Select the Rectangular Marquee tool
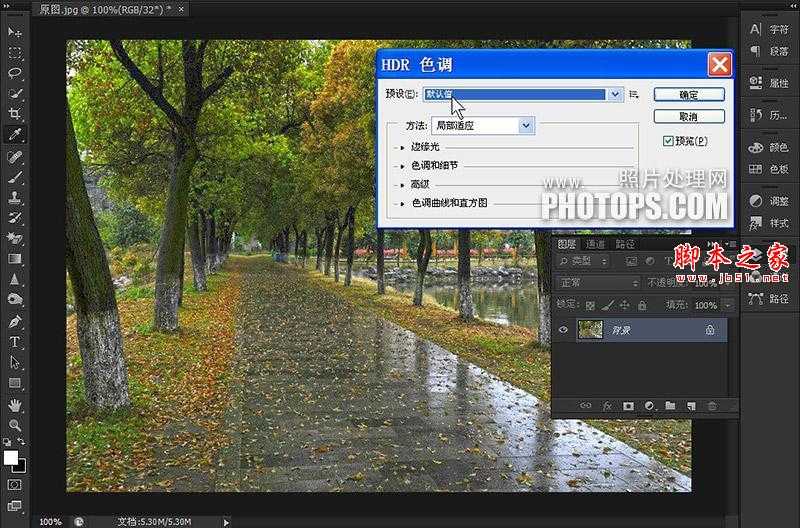 [14, 53]
